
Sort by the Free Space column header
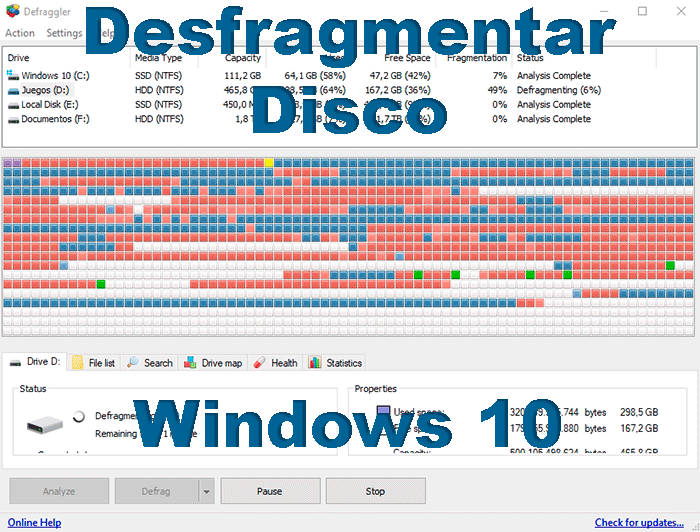point(407,58)
